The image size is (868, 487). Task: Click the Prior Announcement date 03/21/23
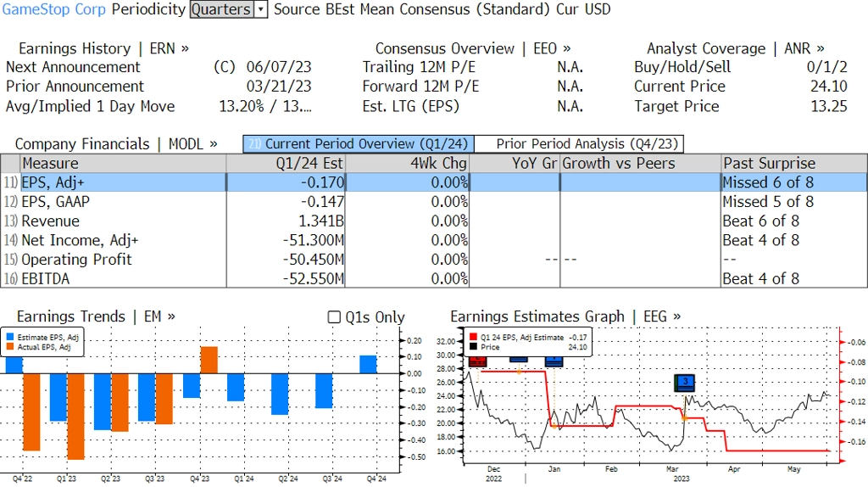coord(279,87)
